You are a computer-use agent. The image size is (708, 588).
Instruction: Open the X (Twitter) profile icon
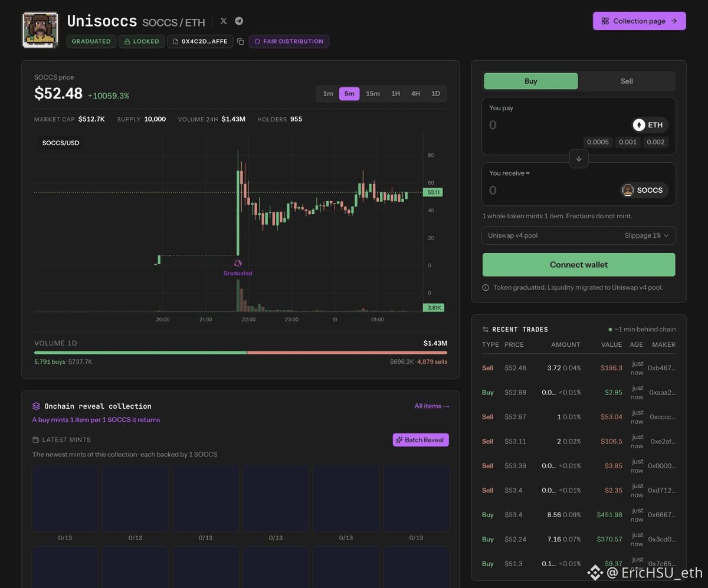click(x=224, y=21)
